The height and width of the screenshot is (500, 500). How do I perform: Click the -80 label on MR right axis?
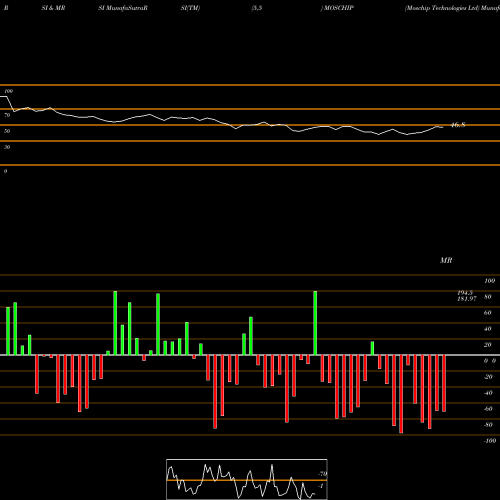[x=488, y=425]
